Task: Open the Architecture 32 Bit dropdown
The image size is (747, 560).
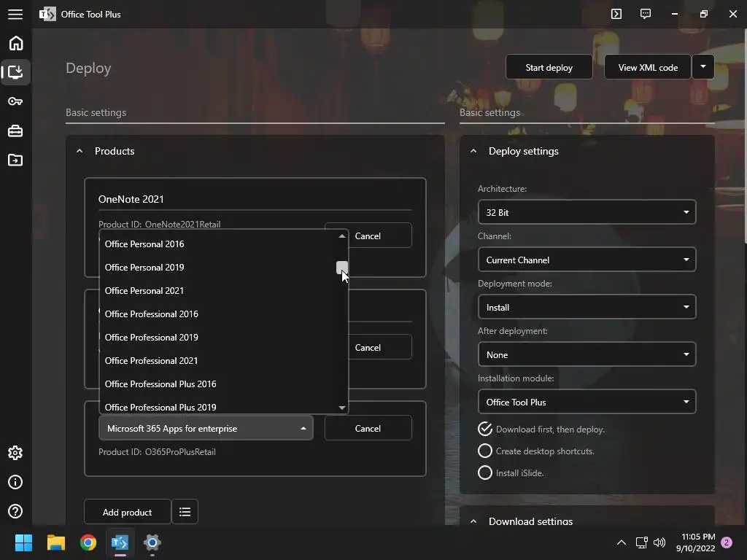Action: point(587,212)
